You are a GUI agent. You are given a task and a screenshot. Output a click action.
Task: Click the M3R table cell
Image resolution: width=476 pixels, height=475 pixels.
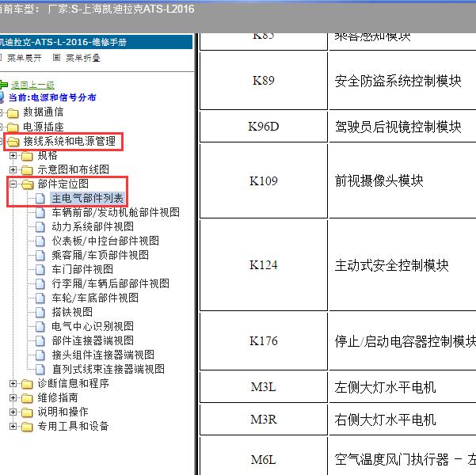click(x=264, y=420)
